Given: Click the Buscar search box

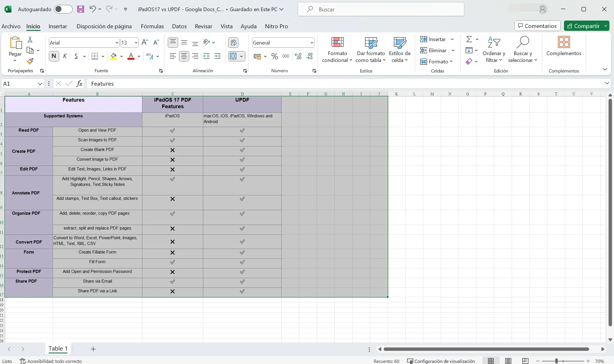Looking at the screenshot, I should [x=381, y=9].
